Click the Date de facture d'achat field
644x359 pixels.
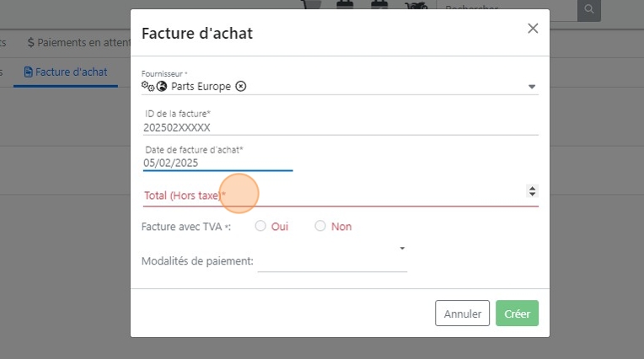point(218,163)
